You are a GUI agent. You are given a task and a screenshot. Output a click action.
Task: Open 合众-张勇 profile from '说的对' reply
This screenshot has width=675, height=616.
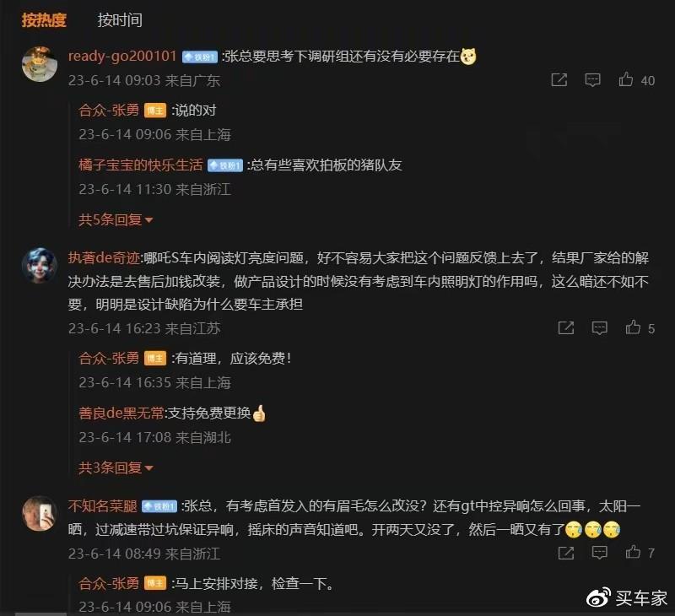click(109, 111)
